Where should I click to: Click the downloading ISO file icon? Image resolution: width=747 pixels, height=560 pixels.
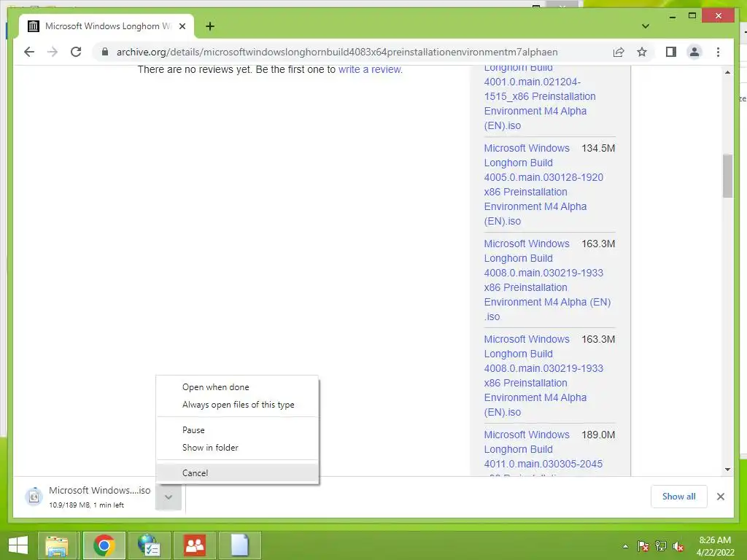34,497
